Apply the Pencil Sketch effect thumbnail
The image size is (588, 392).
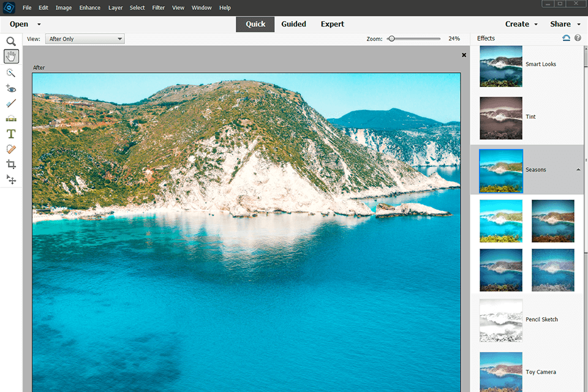501,320
